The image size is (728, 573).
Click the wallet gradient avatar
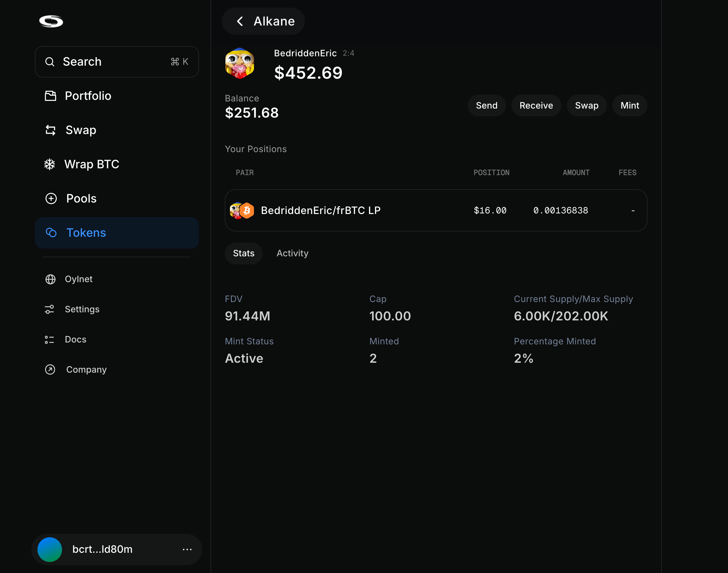(50, 550)
